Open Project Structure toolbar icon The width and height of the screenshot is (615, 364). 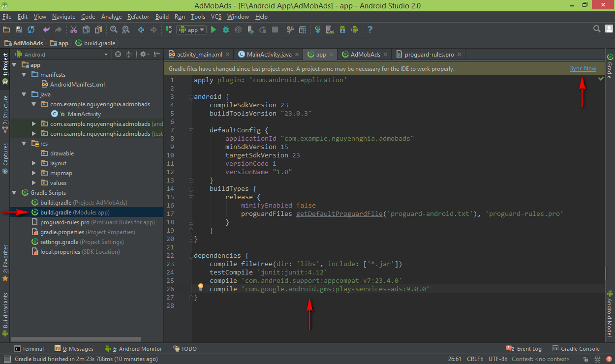[303, 30]
